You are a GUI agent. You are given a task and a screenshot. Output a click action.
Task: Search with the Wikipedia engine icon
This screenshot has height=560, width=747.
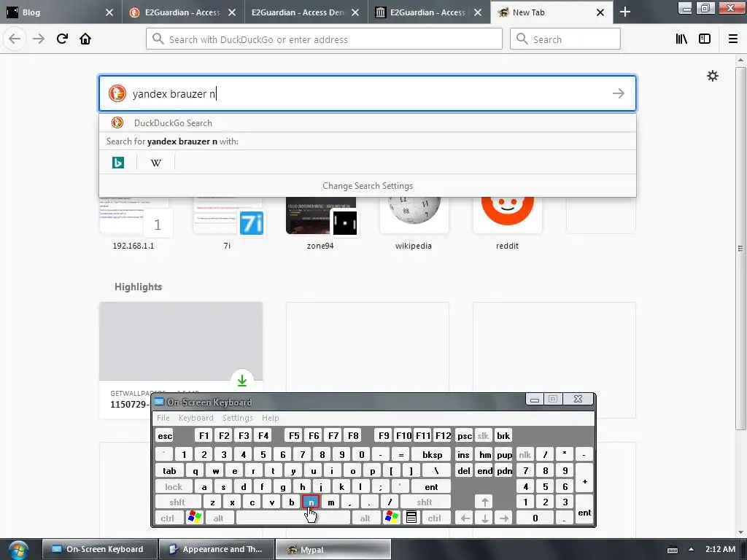point(156,163)
